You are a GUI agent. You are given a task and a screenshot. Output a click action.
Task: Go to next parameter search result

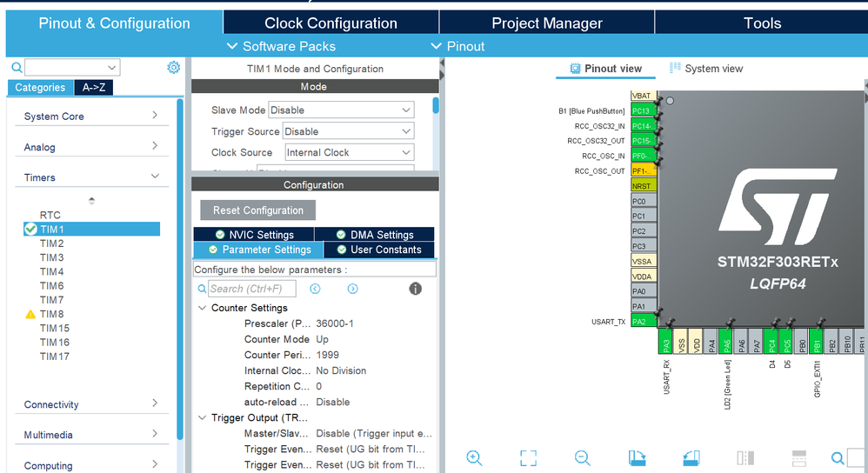352,289
